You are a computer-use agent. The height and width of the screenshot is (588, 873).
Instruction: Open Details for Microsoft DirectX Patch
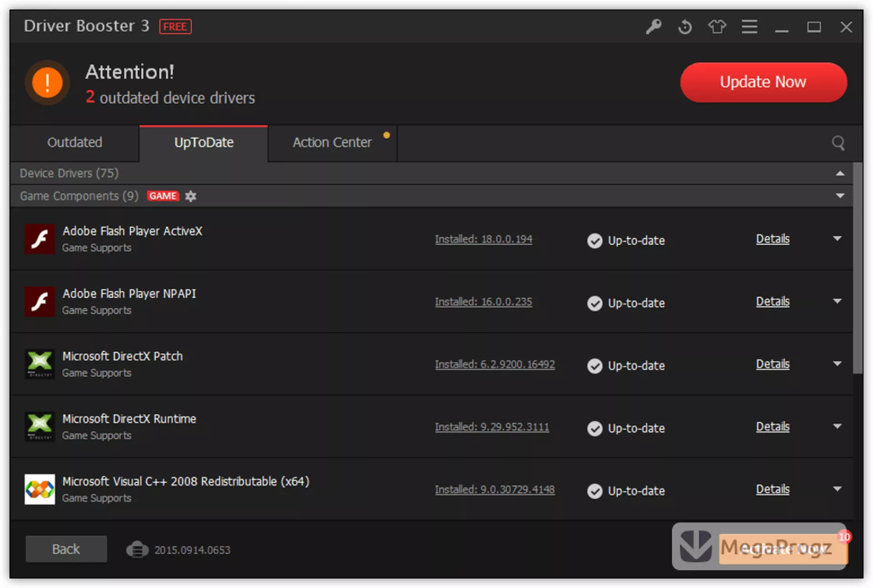click(773, 364)
